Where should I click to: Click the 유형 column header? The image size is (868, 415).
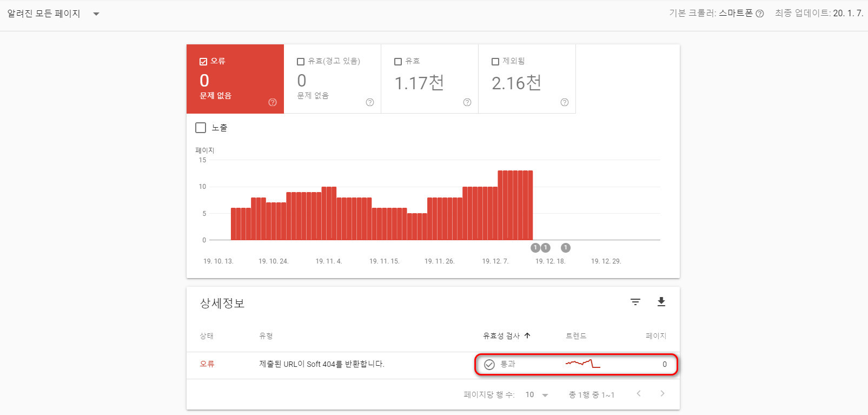pos(266,336)
